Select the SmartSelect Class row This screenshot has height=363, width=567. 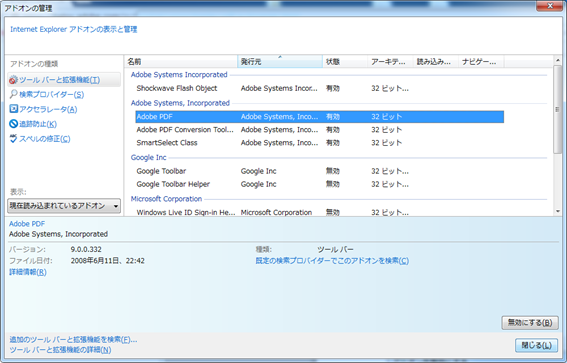point(320,143)
